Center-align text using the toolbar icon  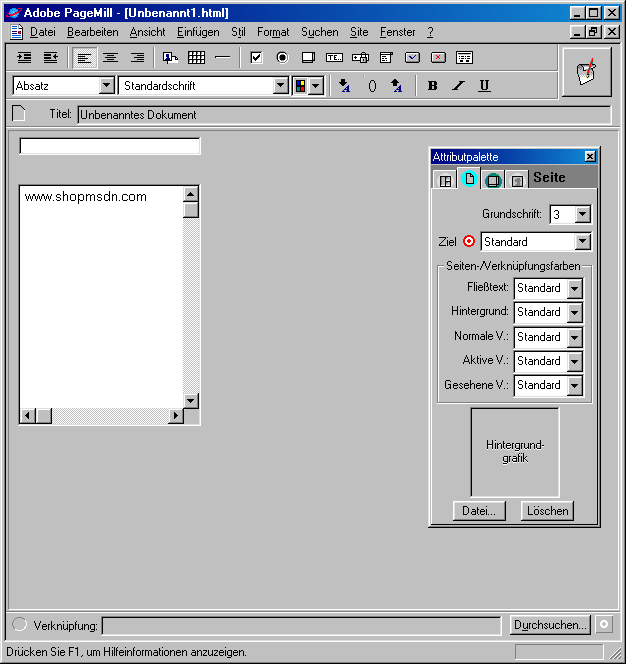[111, 58]
